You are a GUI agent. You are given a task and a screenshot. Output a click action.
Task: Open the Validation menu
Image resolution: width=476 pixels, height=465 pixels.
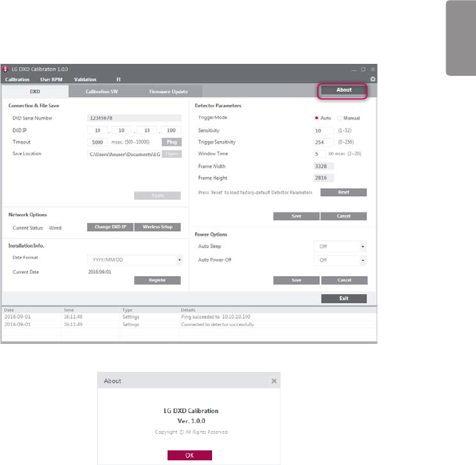[x=85, y=80]
